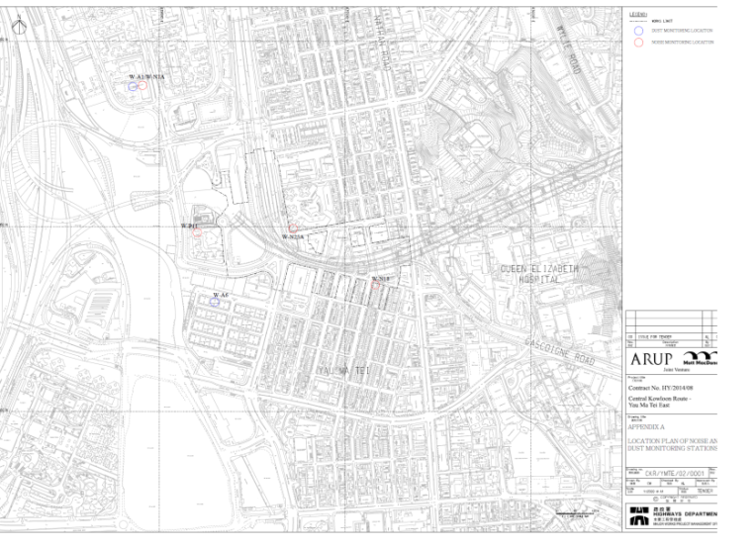Click the blue dust monitoring circle in legend
756x548 pixels.
tap(639, 31)
